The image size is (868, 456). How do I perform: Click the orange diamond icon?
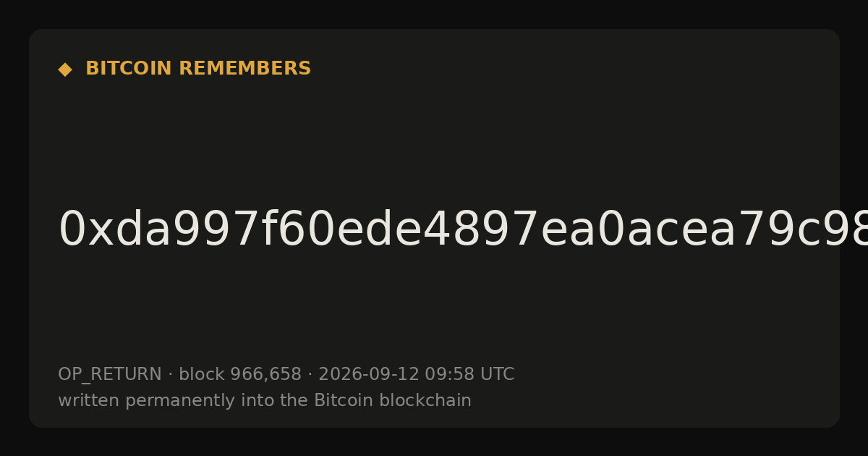[65, 69]
